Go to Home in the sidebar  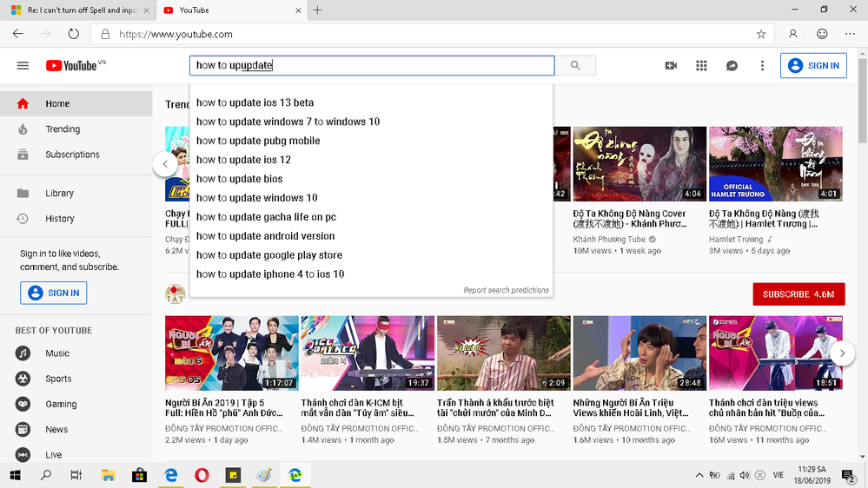(76, 103)
